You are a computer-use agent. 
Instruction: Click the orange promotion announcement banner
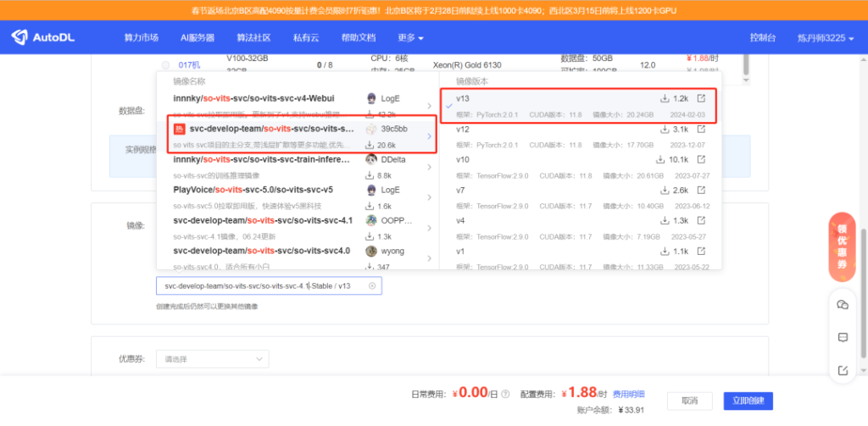pyautogui.click(x=434, y=10)
